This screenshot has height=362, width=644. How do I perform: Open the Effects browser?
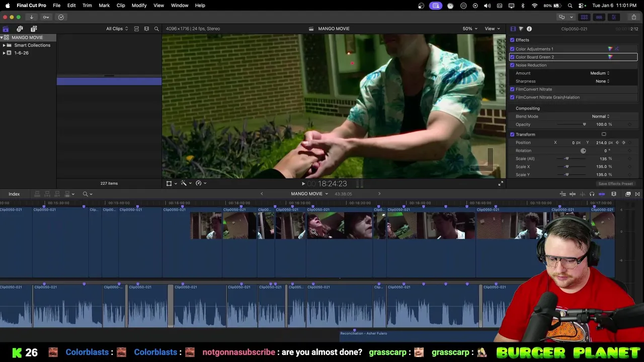628,194
